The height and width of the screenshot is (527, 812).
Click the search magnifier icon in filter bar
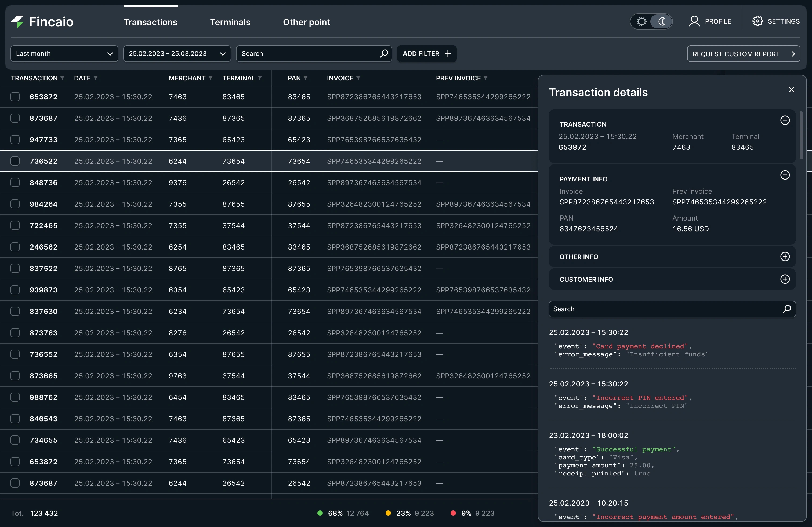(384, 53)
